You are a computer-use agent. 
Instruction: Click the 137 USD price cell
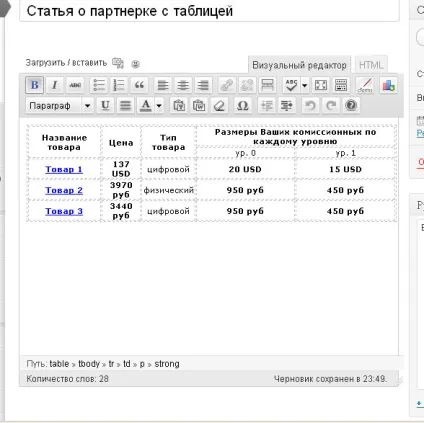(121, 169)
